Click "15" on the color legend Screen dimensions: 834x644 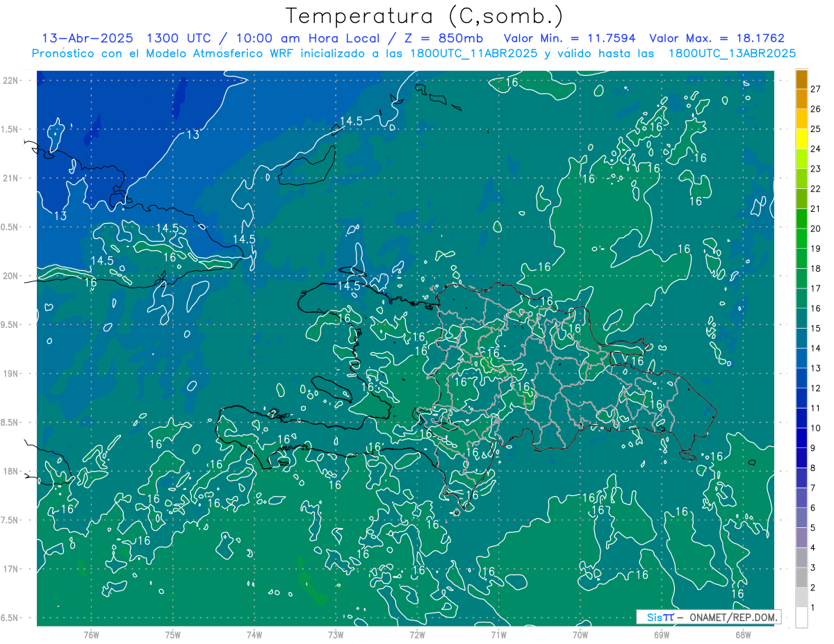[816, 328]
